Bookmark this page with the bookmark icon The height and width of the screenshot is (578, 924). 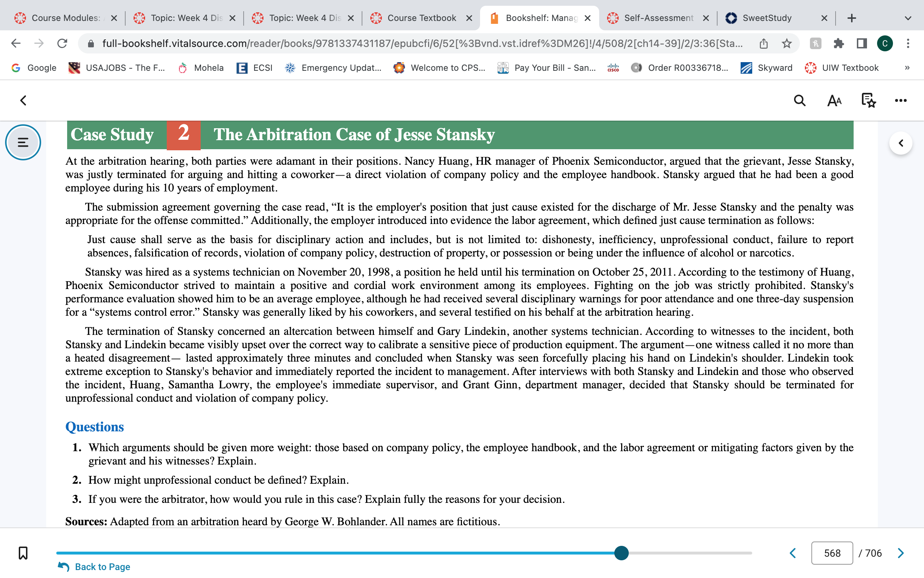(23, 553)
